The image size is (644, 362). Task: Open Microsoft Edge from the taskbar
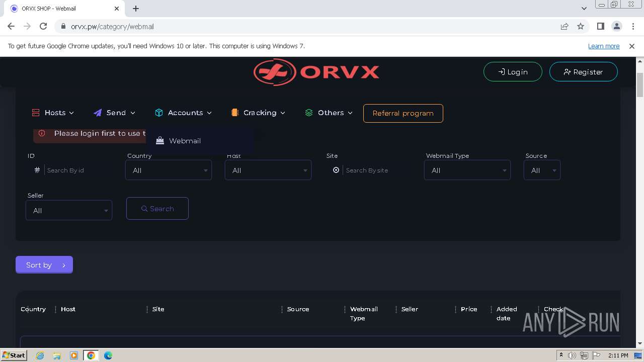coord(108,355)
